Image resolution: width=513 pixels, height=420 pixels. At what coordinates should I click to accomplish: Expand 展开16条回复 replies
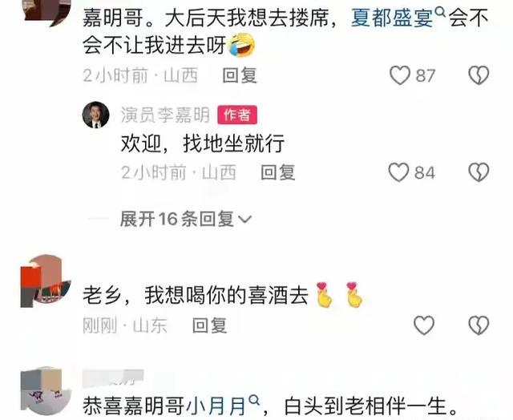(x=185, y=219)
